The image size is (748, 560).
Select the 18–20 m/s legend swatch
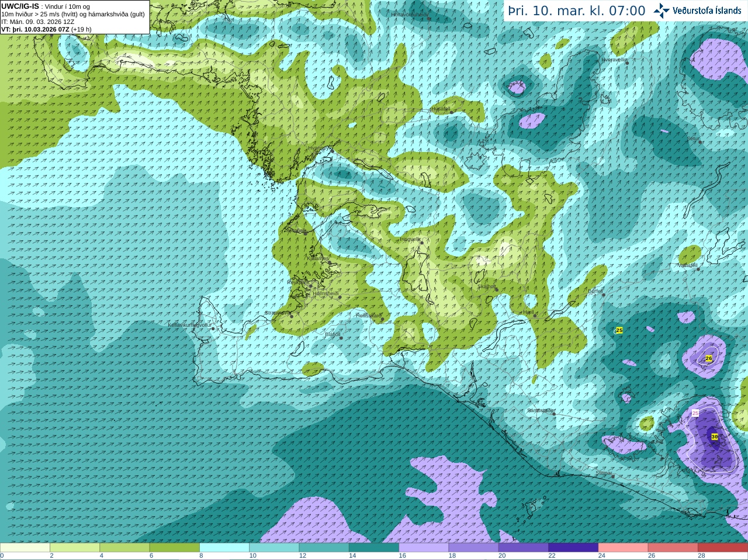(x=474, y=548)
